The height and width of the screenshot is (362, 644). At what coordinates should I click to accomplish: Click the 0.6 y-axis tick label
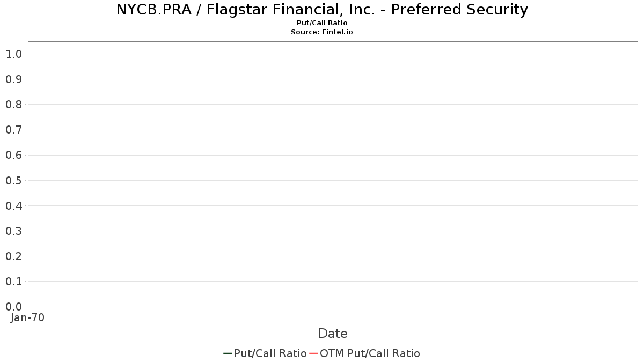coord(14,155)
